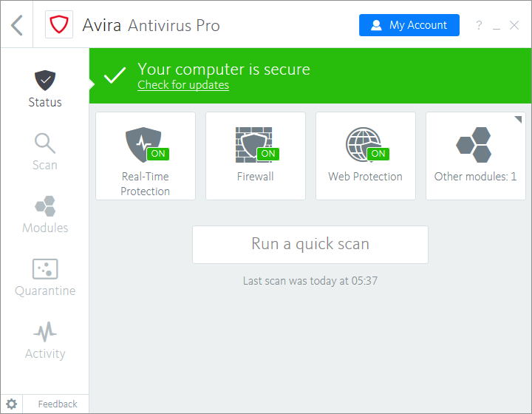Open the Feedback tab at bottom
Viewport: 532px width, 414px height.
click(57, 404)
